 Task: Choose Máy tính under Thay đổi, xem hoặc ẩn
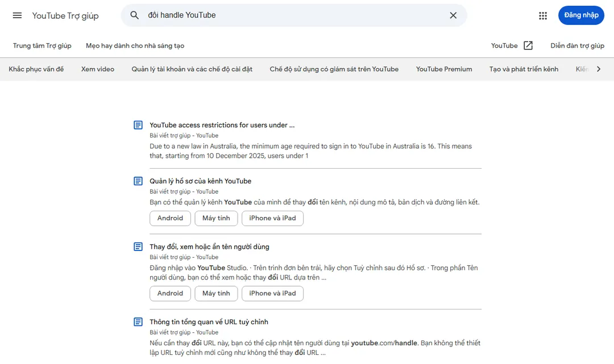coord(216,293)
